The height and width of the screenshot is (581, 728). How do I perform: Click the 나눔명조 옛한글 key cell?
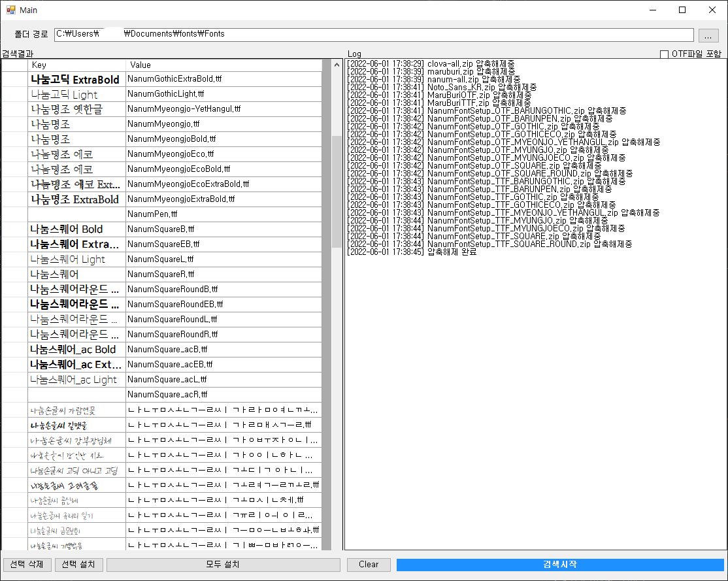coord(76,109)
